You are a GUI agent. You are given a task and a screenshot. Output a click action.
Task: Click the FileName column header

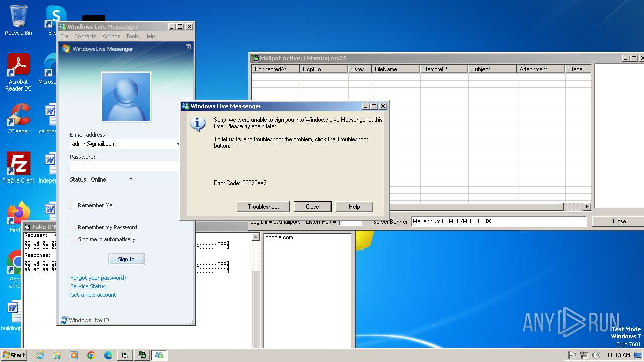point(396,69)
